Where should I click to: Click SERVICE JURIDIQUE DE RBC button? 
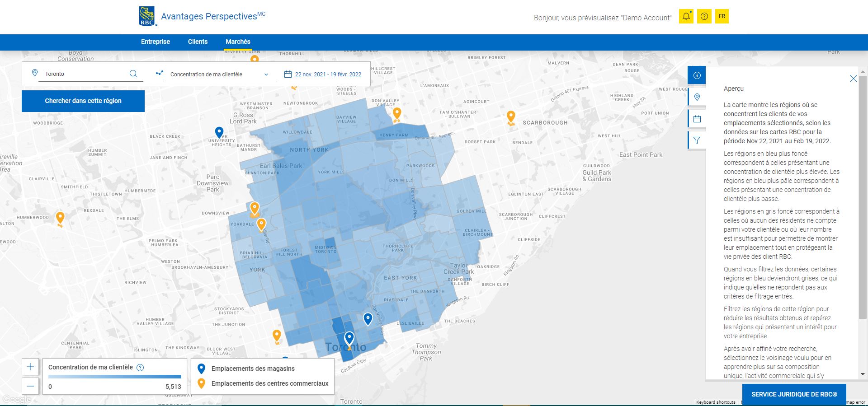pyautogui.click(x=794, y=394)
